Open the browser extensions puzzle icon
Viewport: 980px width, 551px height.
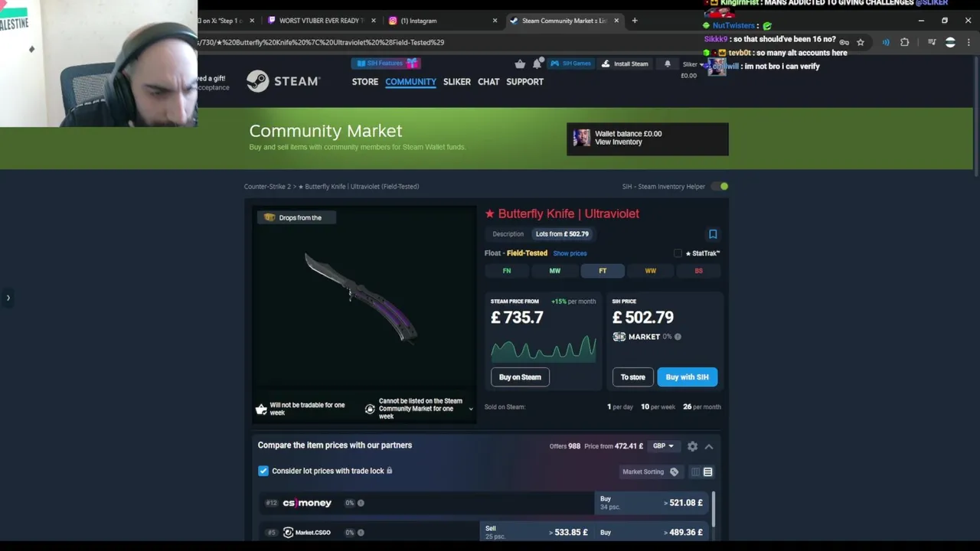pyautogui.click(x=904, y=42)
